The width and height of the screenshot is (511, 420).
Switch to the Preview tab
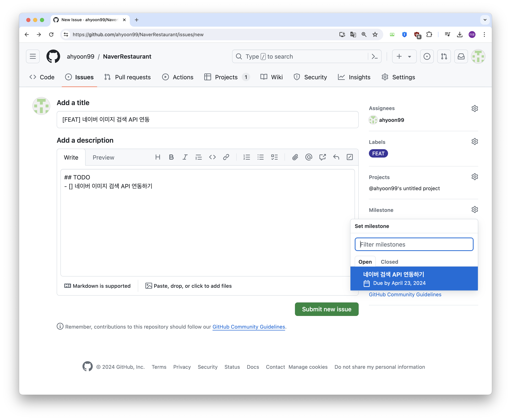click(x=103, y=158)
